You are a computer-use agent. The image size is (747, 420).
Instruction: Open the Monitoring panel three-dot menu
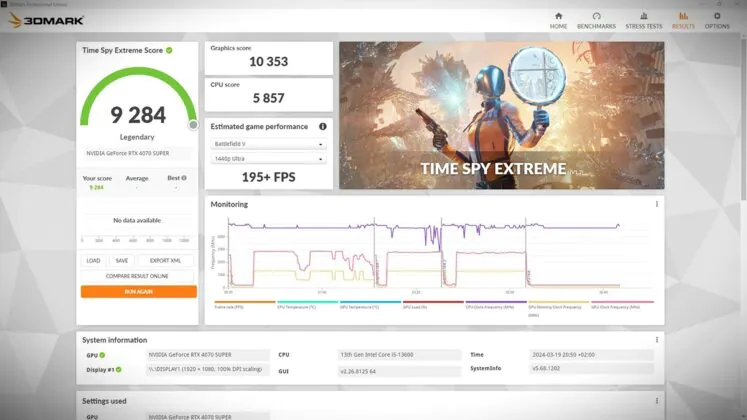[x=656, y=204]
